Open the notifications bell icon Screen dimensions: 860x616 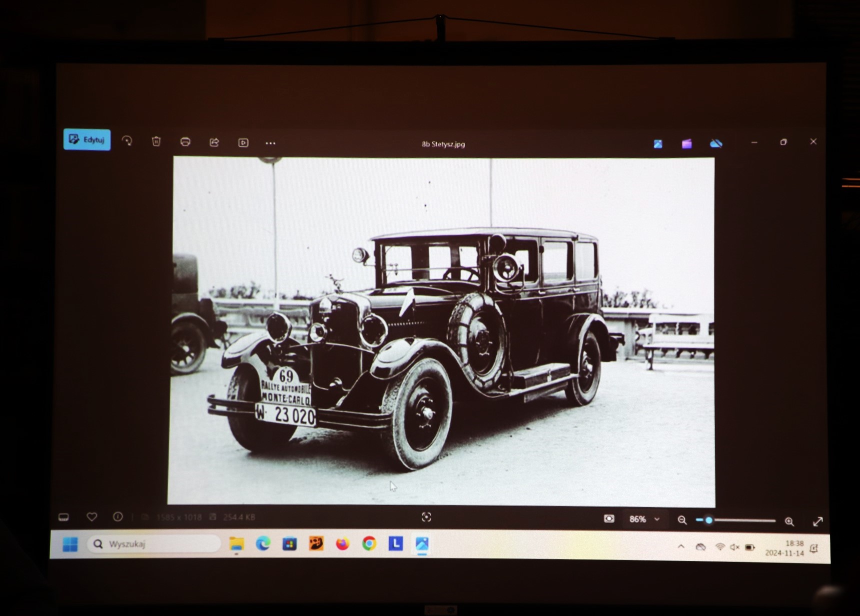[x=814, y=549]
